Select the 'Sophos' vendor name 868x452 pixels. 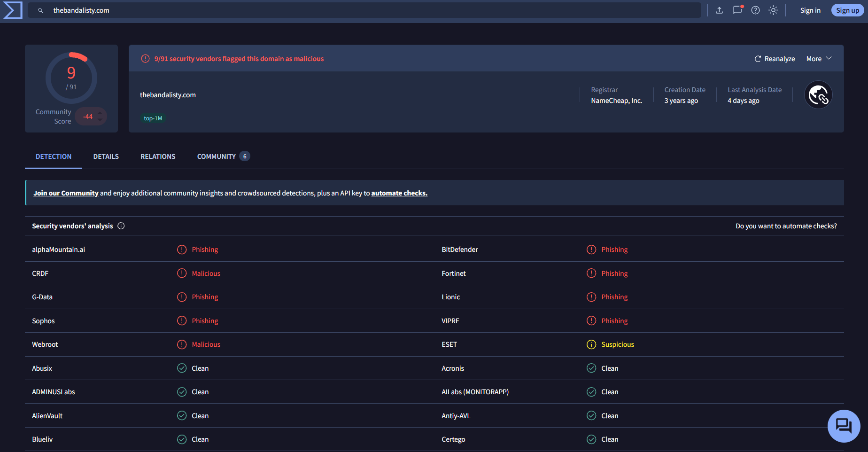[43, 321]
